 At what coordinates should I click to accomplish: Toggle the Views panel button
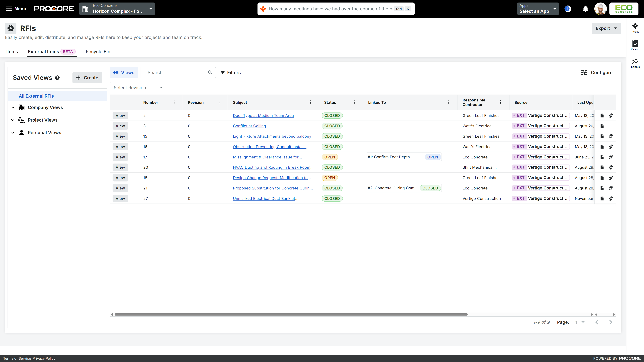click(x=124, y=72)
